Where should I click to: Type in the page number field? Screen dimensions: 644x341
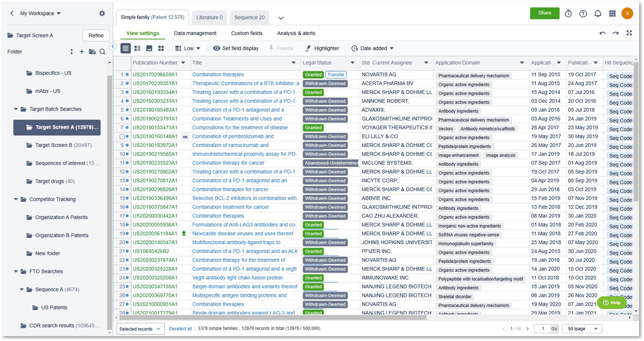click(542, 329)
